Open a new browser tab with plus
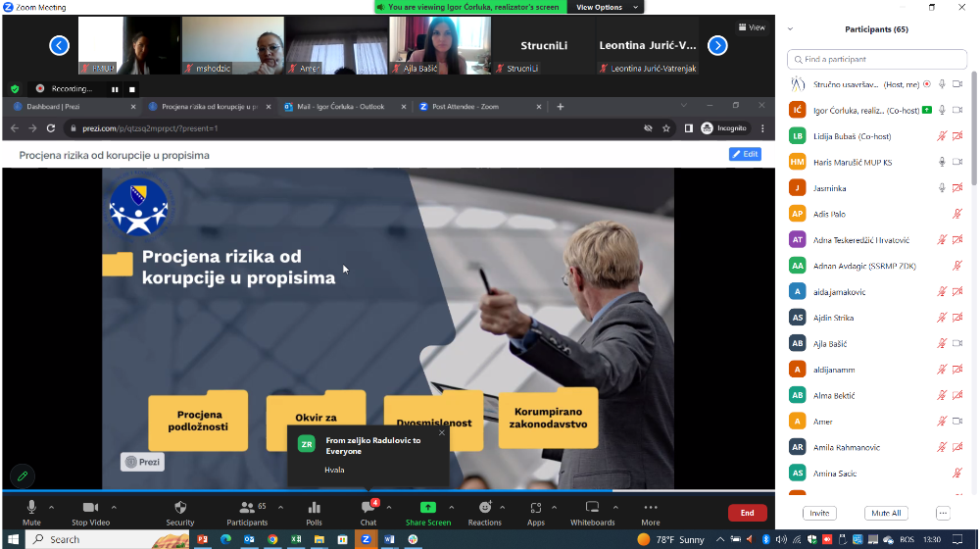The height and width of the screenshot is (549, 980). [x=560, y=107]
